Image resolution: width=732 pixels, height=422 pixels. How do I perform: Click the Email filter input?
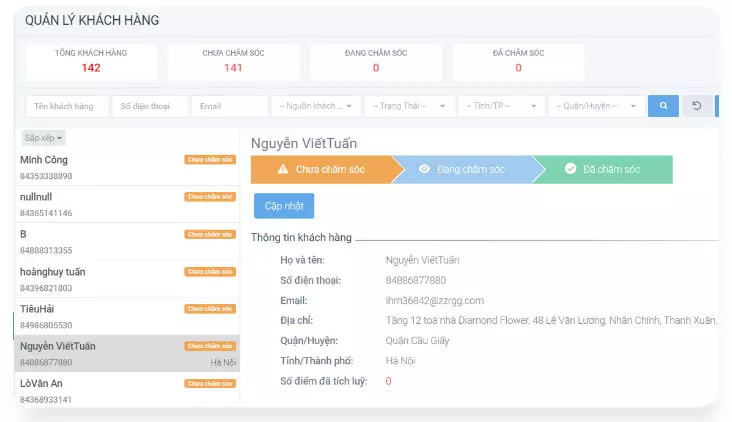point(229,106)
